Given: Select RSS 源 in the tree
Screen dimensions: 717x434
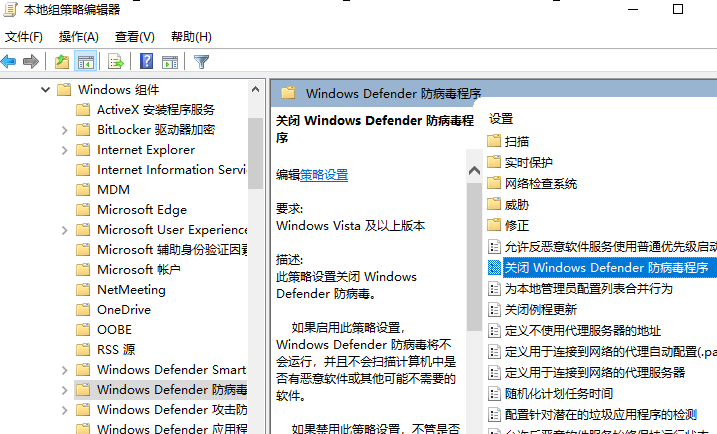Looking at the screenshot, I should pos(116,350).
